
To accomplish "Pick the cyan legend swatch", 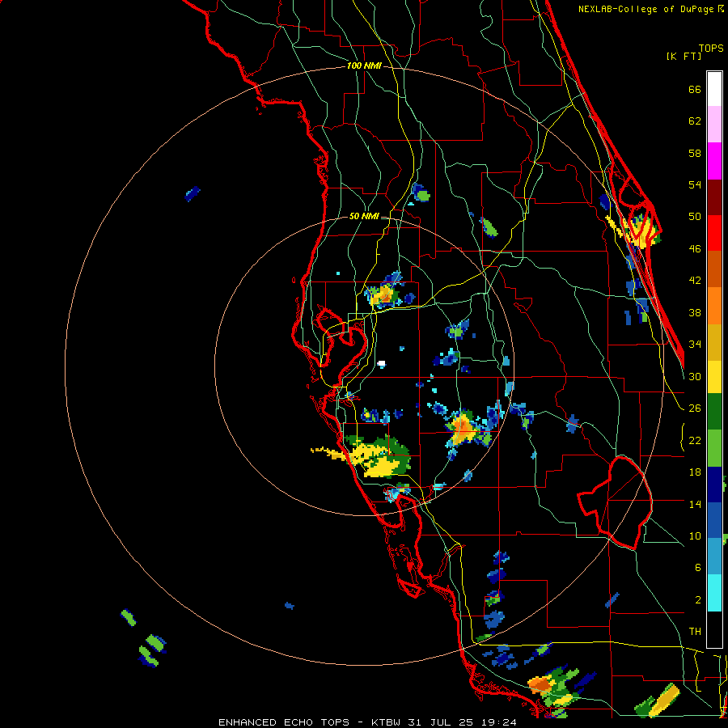I will click(x=714, y=593).
